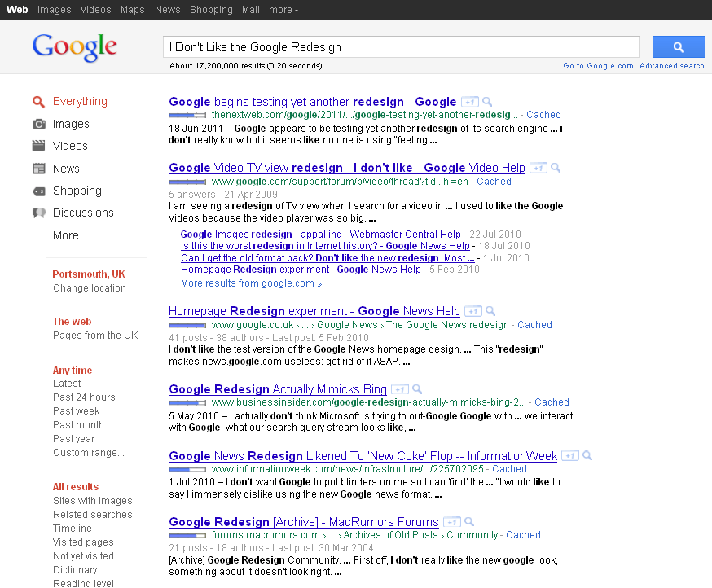This screenshot has height=588, width=712.
Task: Expand 'More' search types in sidebar
Action: pos(66,235)
